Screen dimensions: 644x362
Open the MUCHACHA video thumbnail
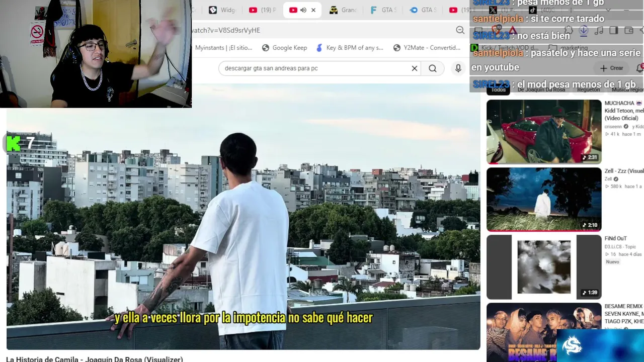point(544,132)
